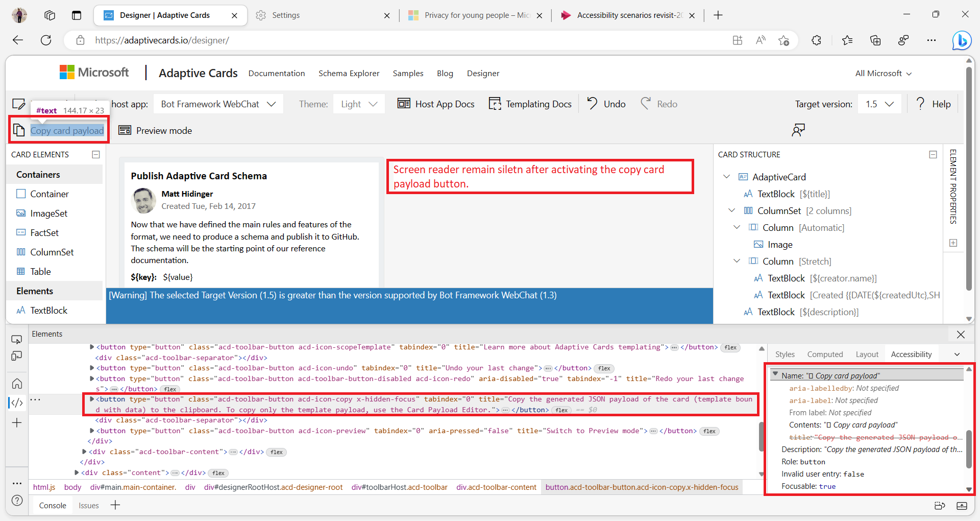This screenshot has height=521, width=980.
Task: Activate the Copy card payload icon
Action: click(19, 130)
